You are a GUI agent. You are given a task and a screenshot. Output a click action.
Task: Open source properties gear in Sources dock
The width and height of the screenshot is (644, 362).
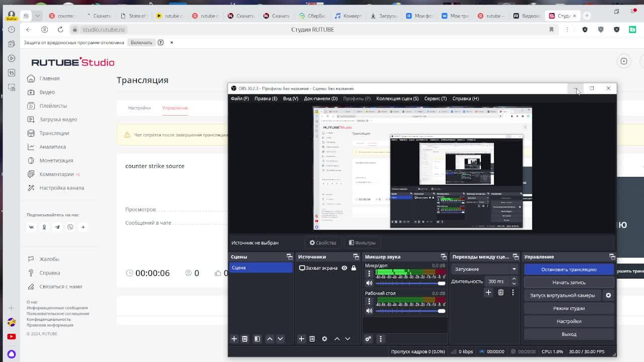click(325, 339)
